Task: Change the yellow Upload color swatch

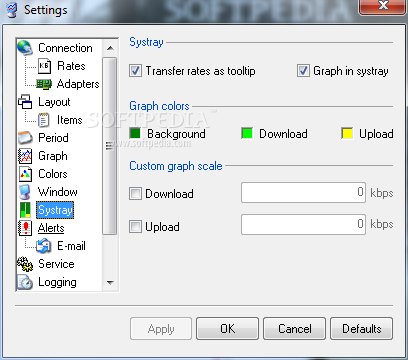Action: 347,133
